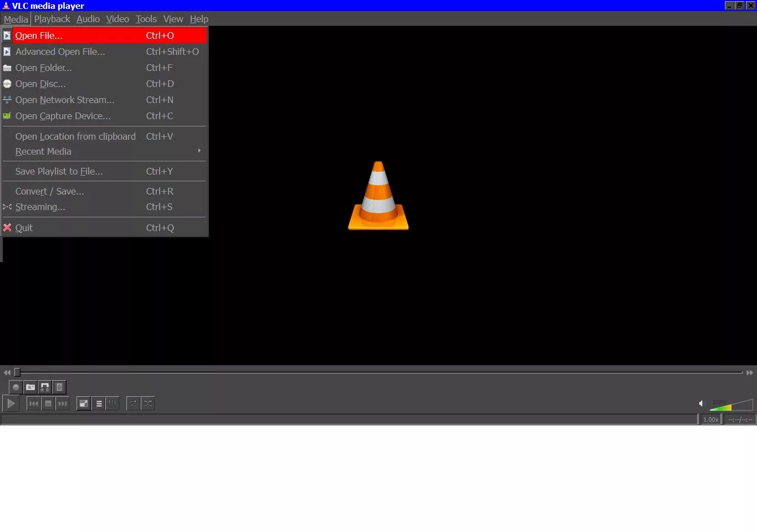Close the VLC media player window
The width and height of the screenshot is (757, 532).
point(750,6)
